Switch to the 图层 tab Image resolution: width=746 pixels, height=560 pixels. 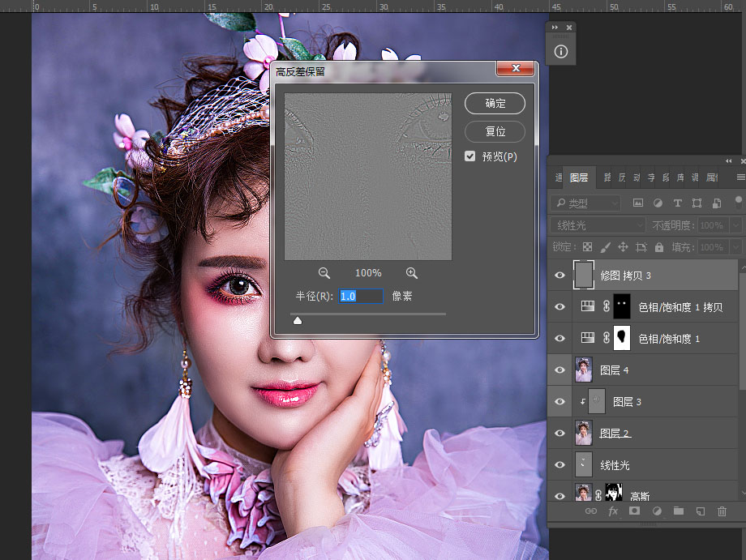click(578, 177)
